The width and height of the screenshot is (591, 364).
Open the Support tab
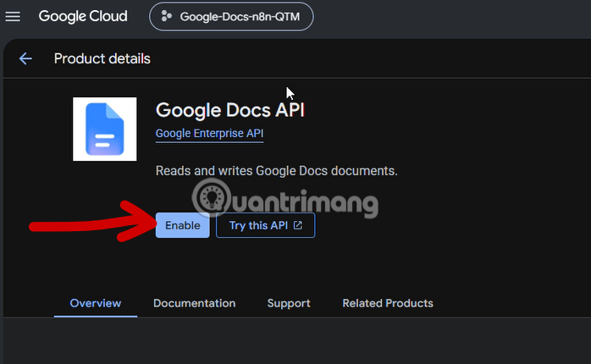pyautogui.click(x=289, y=303)
